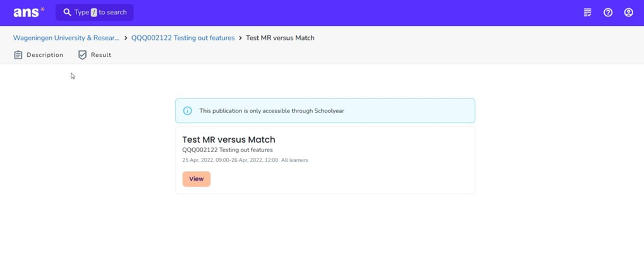Open the user account profile icon
This screenshot has width=644, height=279.
[x=628, y=12]
